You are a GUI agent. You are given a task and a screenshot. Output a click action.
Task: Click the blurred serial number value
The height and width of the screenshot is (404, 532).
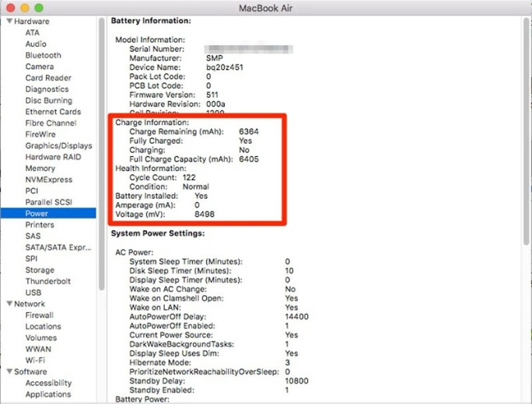coord(249,49)
